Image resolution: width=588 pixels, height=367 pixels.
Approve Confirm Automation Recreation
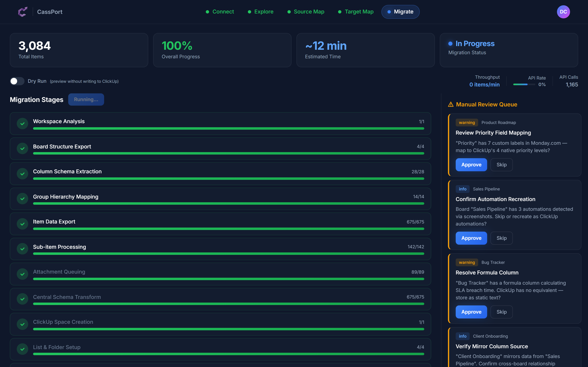click(471, 238)
